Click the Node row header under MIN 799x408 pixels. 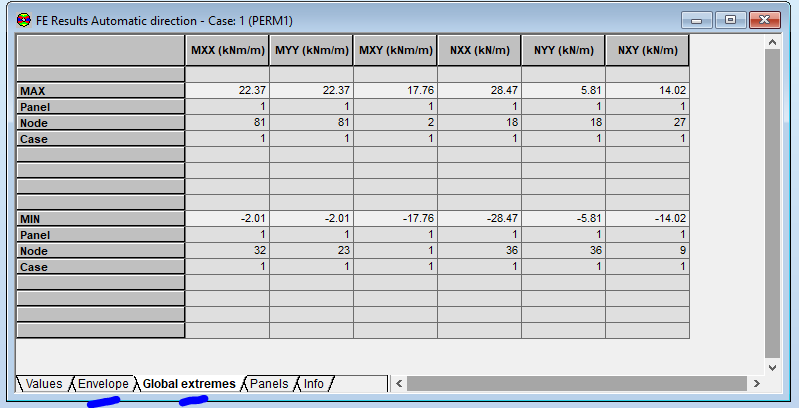100,251
